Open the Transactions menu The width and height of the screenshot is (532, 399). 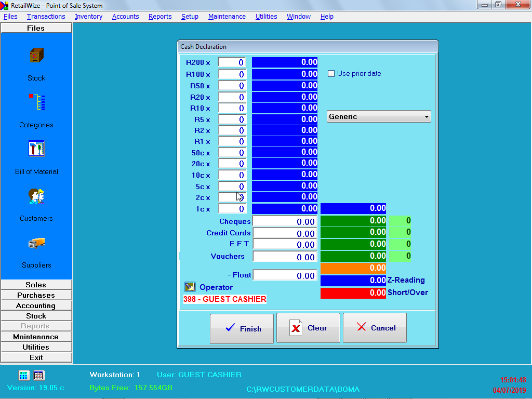point(46,17)
